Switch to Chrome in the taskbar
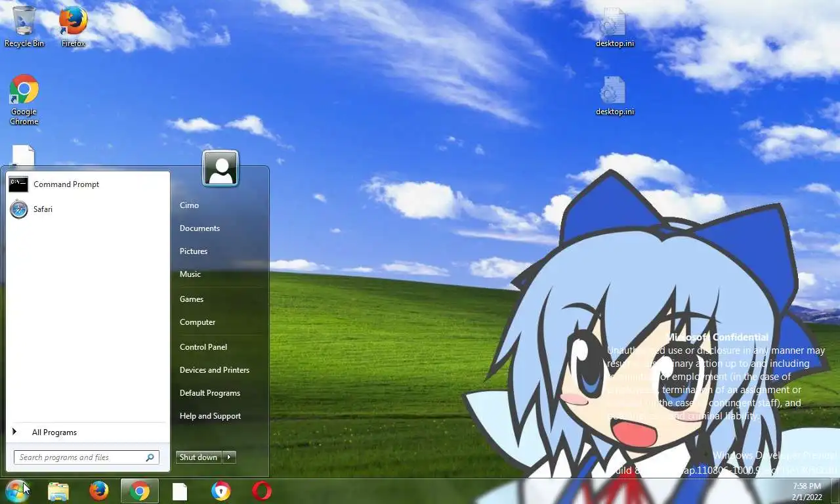This screenshot has height=504, width=840. tap(139, 491)
